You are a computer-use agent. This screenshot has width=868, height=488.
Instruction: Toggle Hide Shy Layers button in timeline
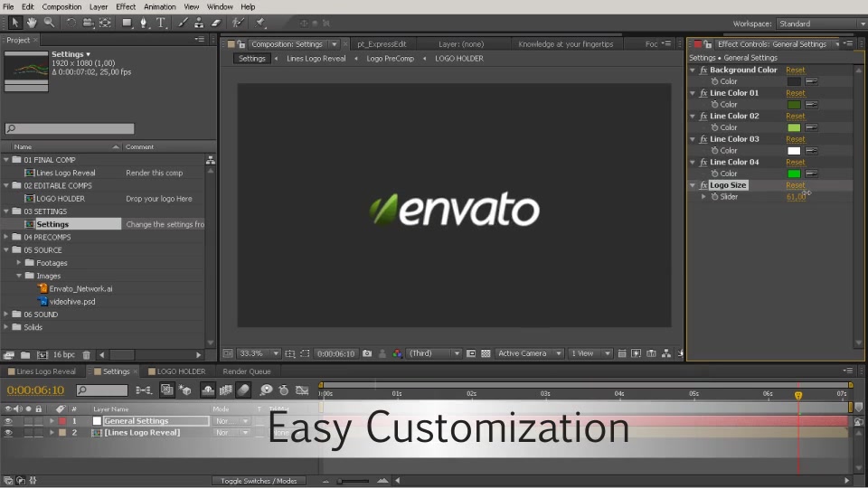(208, 390)
